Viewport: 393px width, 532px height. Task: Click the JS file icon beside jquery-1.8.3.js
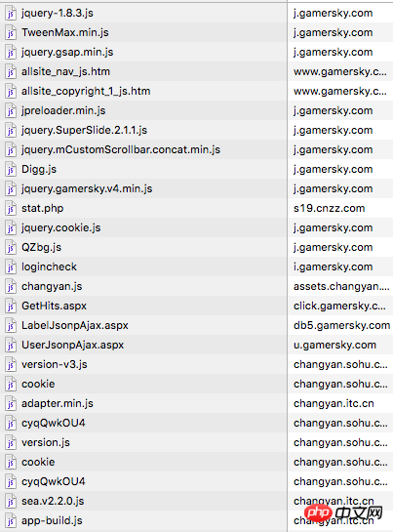pyautogui.click(x=11, y=14)
